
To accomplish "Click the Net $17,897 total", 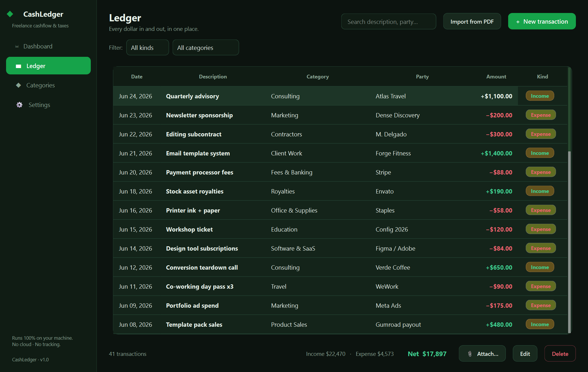I will (427, 354).
